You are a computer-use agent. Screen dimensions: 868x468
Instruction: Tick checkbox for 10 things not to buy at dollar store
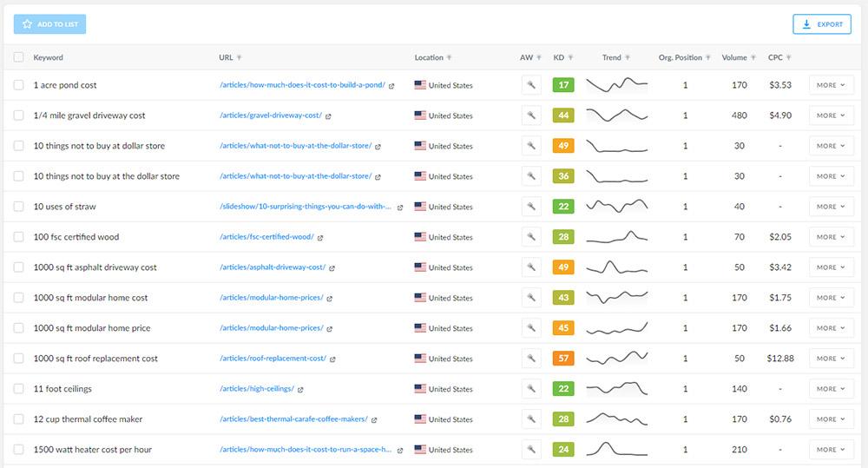point(19,146)
